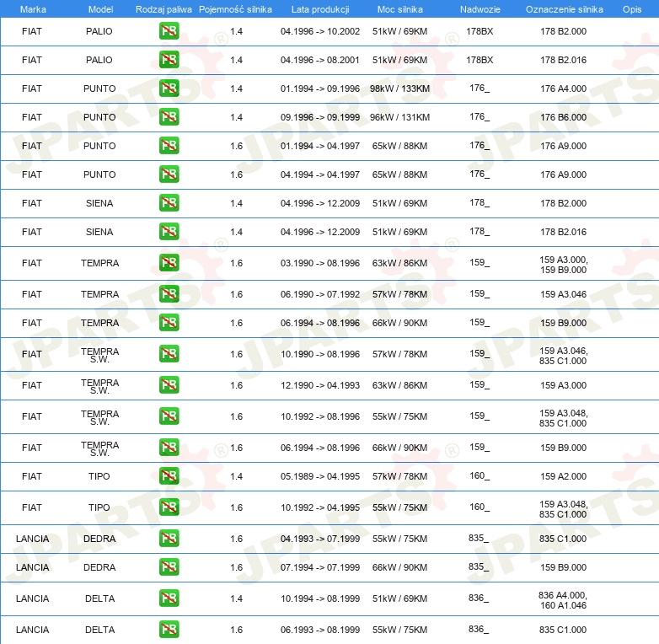Click fuel icon in Punto 01.1994 -> 04.1997 row
Screen dimensions: 659x644
[169, 146]
